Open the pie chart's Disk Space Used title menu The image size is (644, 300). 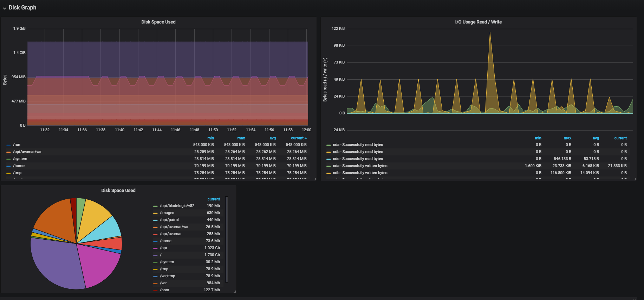118,191
